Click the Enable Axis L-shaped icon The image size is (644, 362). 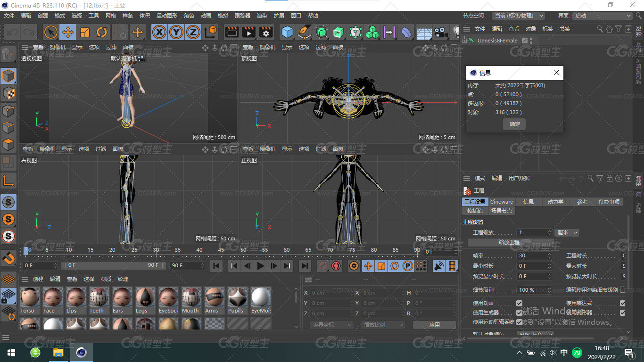8,180
